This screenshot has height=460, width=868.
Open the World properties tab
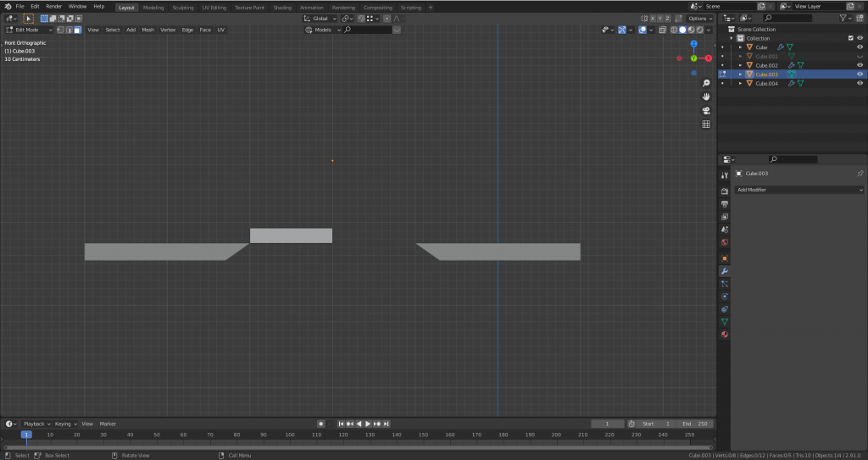point(725,242)
